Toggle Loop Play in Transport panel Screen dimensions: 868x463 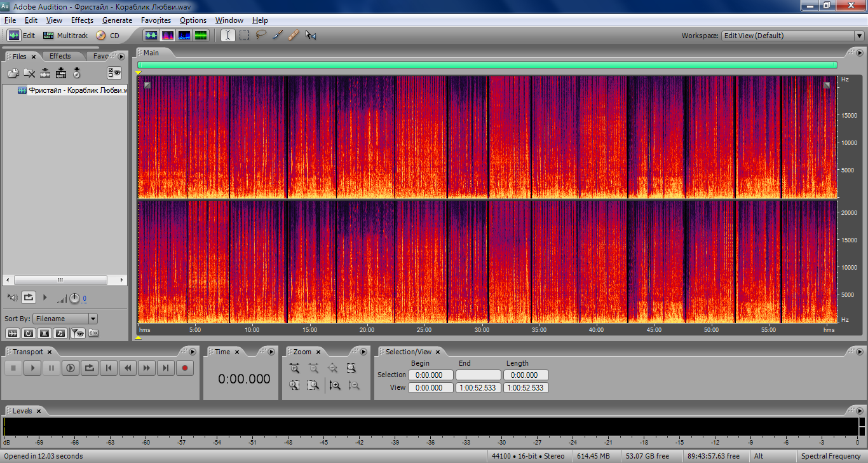pyautogui.click(x=90, y=368)
